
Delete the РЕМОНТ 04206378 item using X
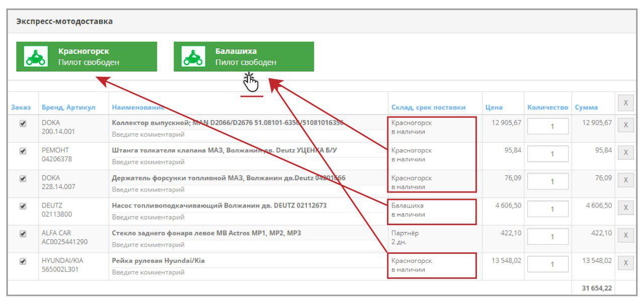pyautogui.click(x=625, y=153)
